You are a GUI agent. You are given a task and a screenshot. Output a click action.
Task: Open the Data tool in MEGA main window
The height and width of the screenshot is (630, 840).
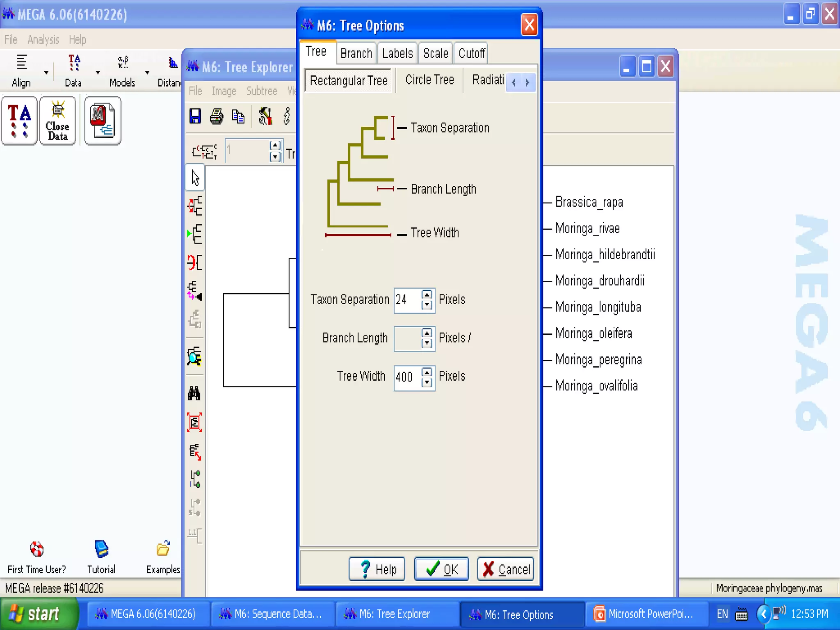[74, 71]
